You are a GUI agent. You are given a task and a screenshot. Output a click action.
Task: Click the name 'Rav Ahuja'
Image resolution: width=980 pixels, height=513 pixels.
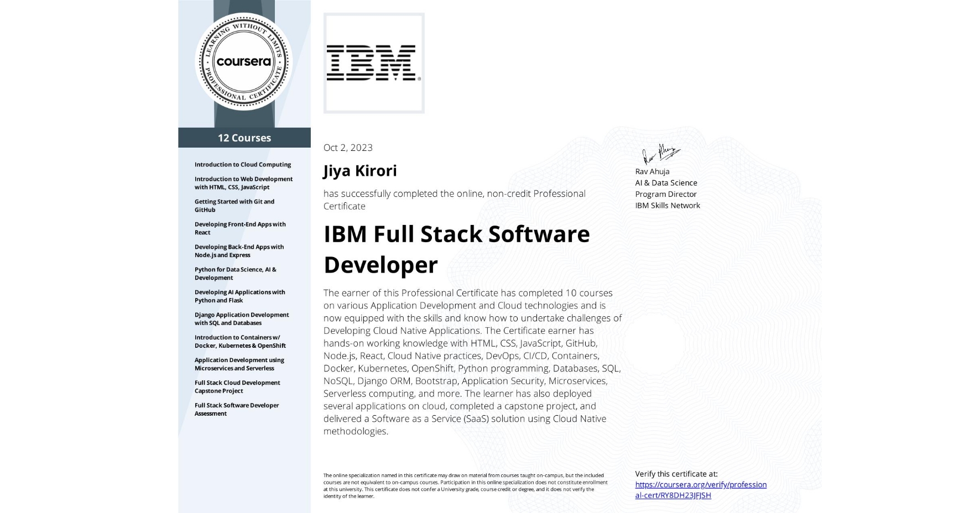click(x=652, y=171)
